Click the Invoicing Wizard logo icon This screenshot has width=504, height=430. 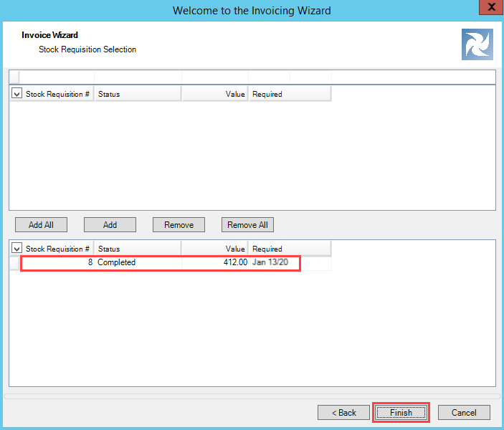477,44
